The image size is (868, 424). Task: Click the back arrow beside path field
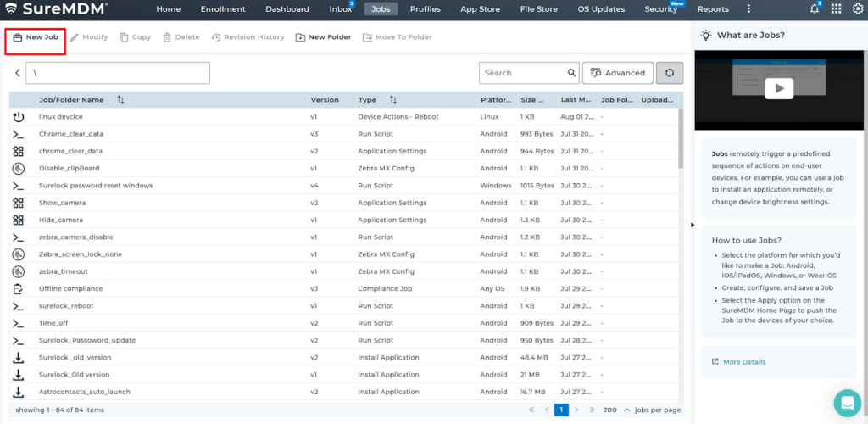[18, 73]
